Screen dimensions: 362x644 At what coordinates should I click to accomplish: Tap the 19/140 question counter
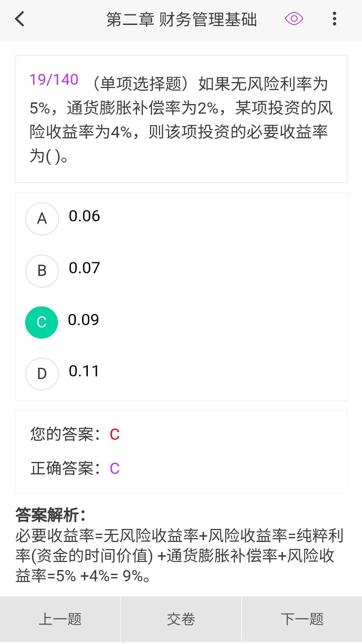click(x=54, y=80)
